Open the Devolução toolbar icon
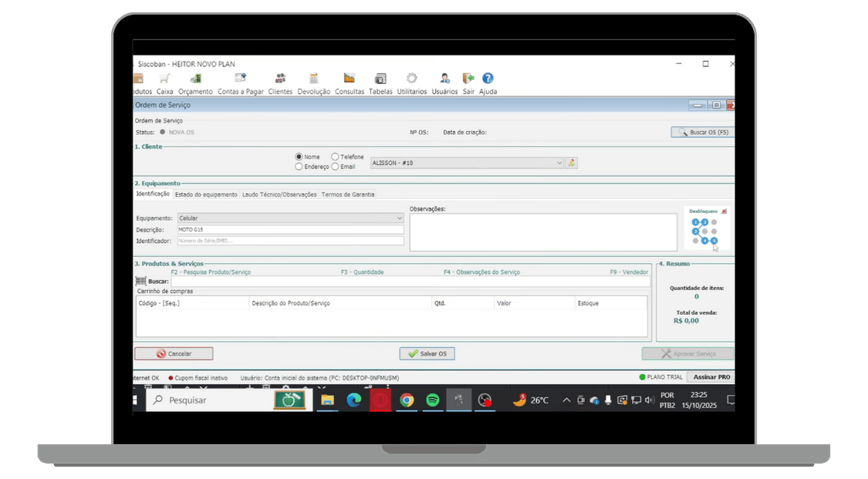Viewport: 868px width, 479px height. click(x=313, y=79)
